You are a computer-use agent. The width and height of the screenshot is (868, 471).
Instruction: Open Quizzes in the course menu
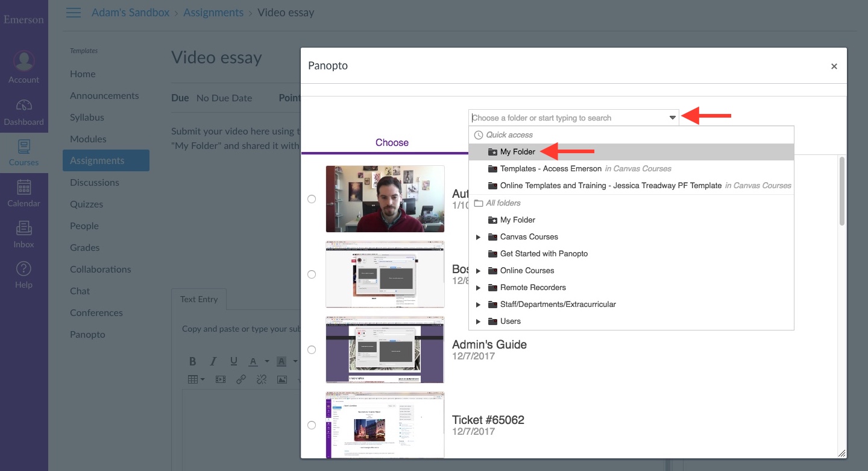86,204
